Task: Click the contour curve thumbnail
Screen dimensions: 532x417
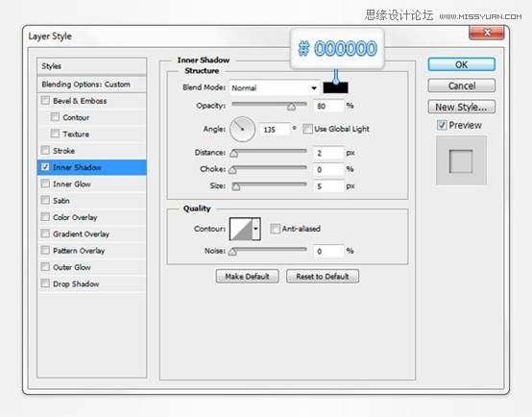Action: (241, 229)
